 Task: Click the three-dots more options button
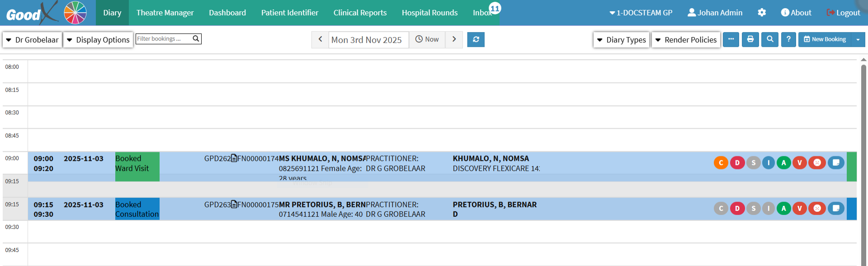click(x=731, y=40)
